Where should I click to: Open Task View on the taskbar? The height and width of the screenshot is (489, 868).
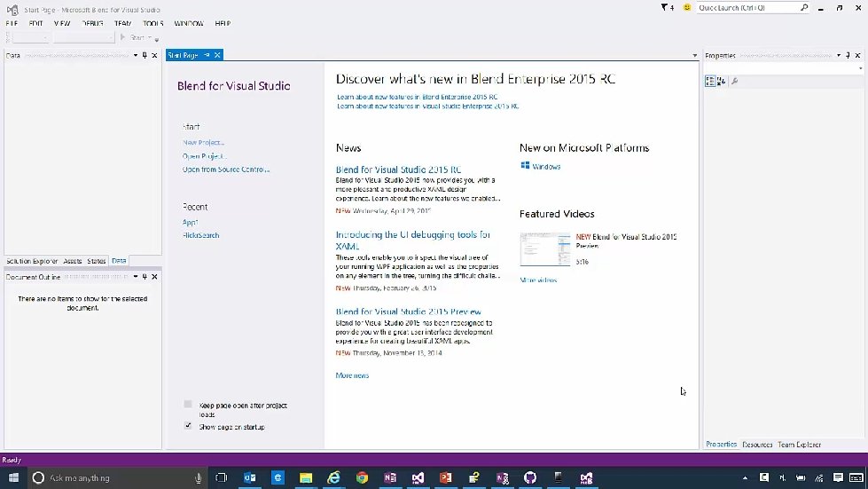[221, 477]
